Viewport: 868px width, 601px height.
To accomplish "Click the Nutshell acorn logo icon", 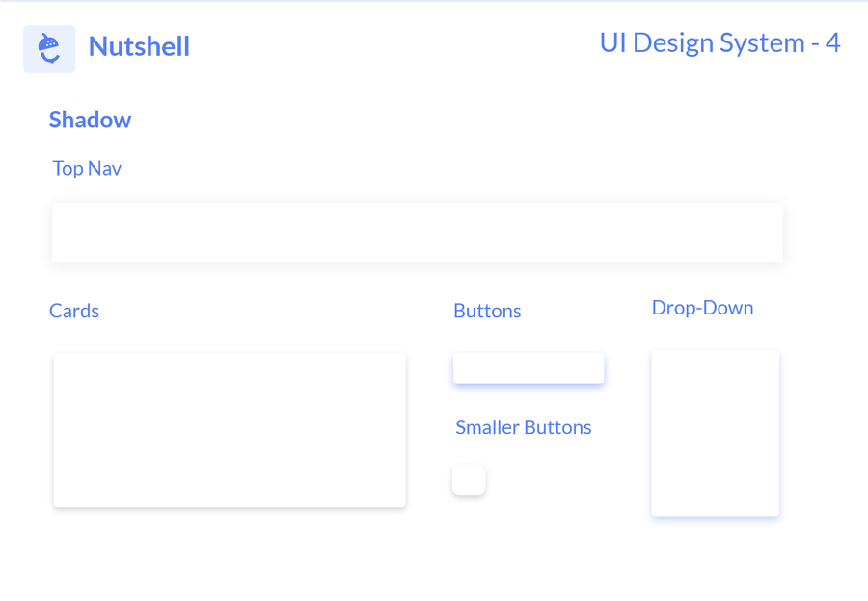I will (49, 48).
